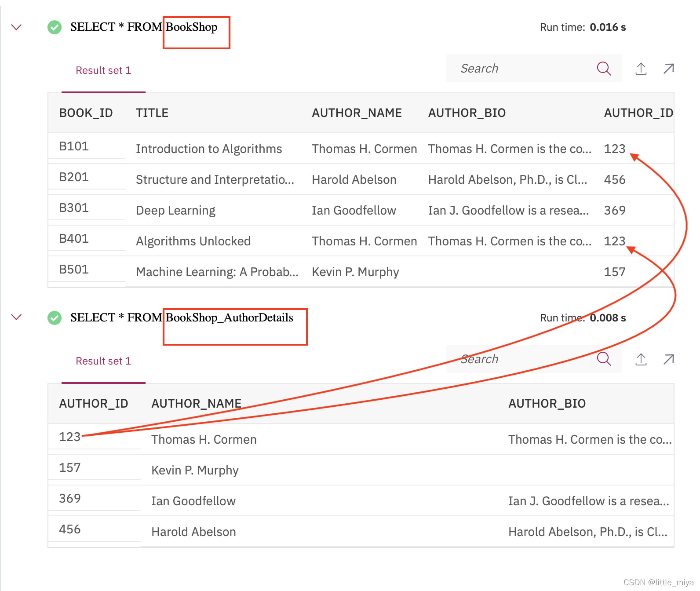Image resolution: width=700 pixels, height=591 pixels.
Task: Sort by BOOK_ID column header
Action: [86, 113]
